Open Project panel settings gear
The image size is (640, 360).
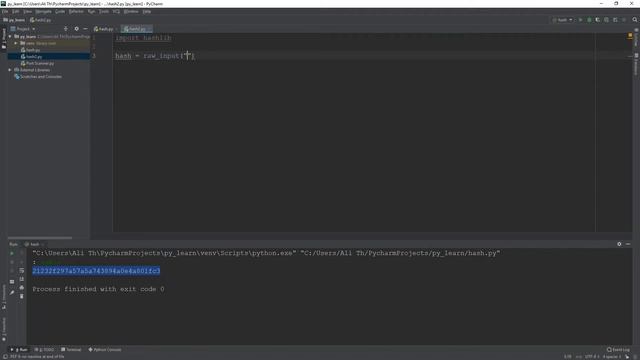(76, 29)
